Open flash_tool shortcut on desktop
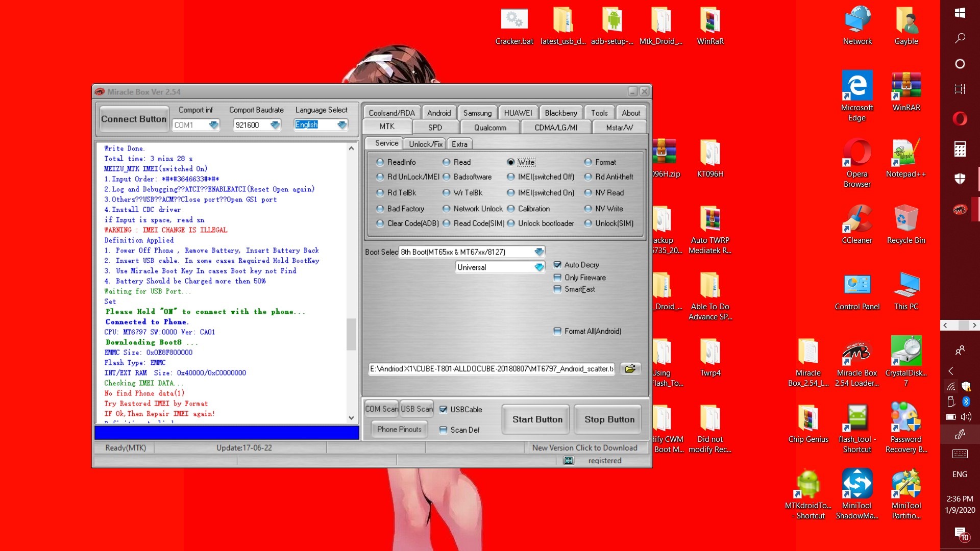980x551 pixels. tap(857, 429)
